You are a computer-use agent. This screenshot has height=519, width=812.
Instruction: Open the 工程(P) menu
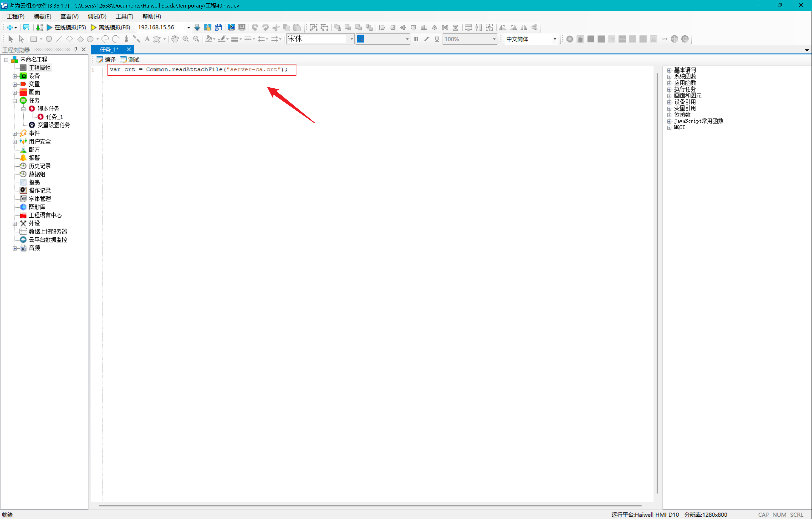coord(16,16)
